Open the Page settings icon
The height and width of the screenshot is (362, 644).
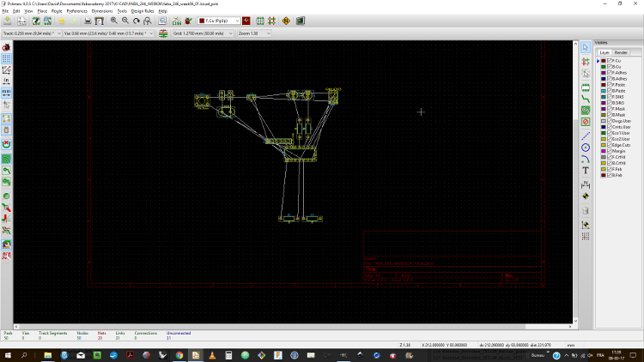point(21,21)
